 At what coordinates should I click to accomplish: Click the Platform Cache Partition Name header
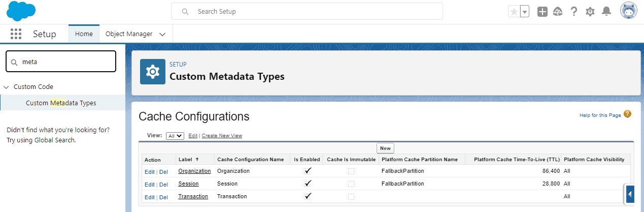[x=420, y=160]
